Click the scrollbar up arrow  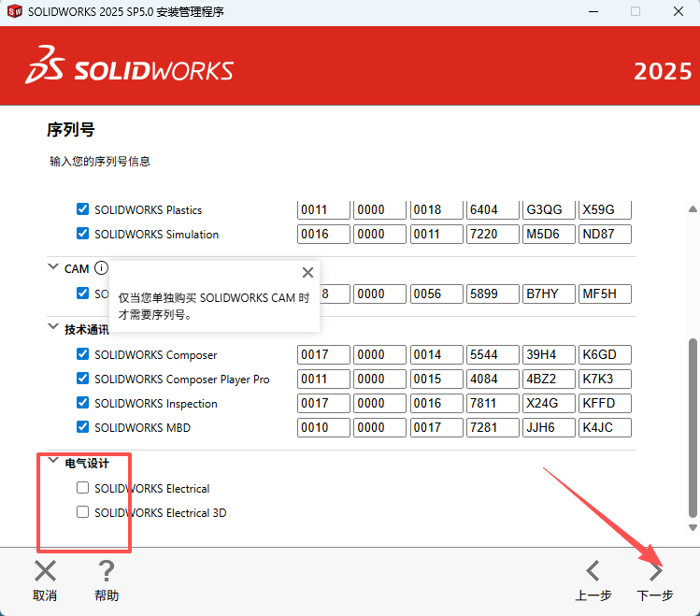point(693,208)
